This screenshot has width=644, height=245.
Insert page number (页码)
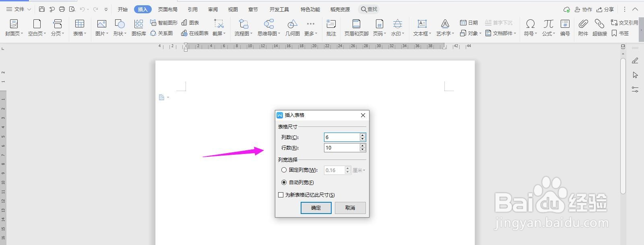tap(379, 27)
